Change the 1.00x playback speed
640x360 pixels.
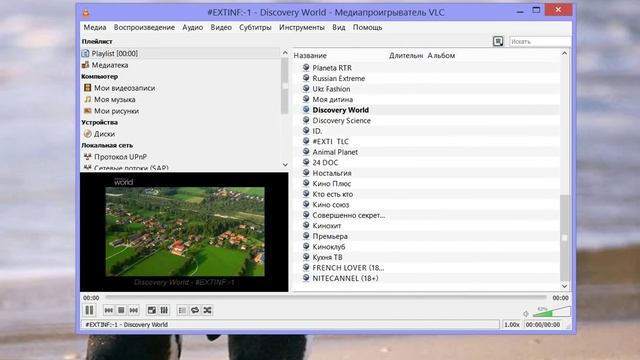pos(511,324)
